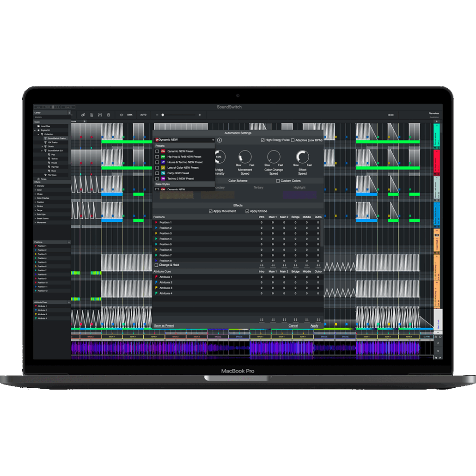The height and width of the screenshot is (476, 476).
Task: Disable the High Energy Pulse checkbox
Action: (262, 140)
